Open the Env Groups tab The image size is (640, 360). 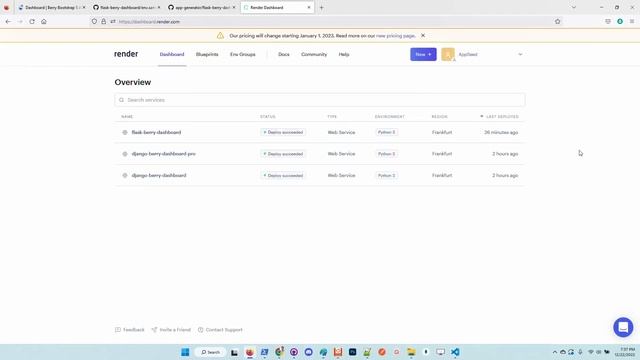click(242, 54)
